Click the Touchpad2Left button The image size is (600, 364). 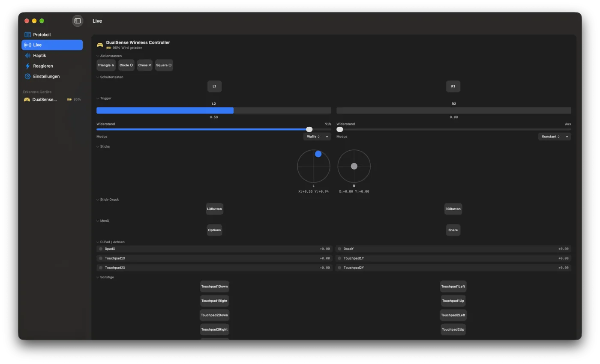(x=453, y=315)
